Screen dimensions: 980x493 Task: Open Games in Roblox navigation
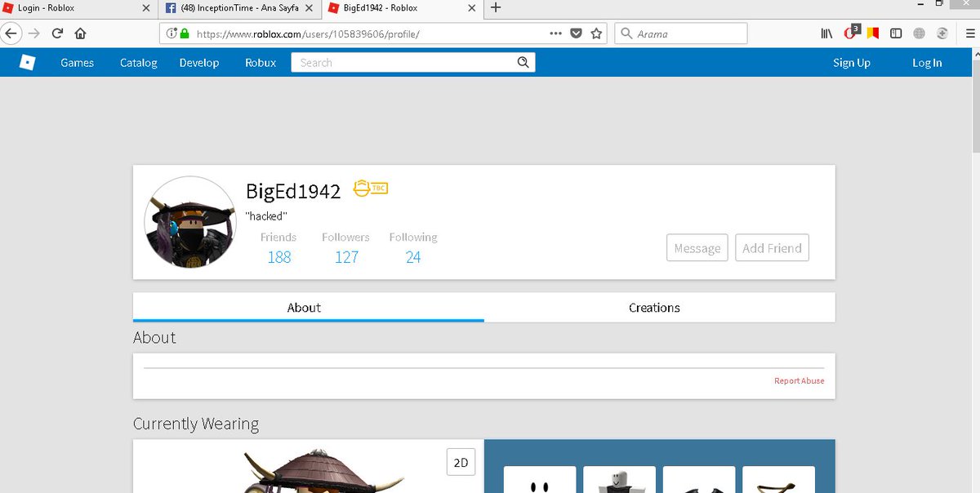tap(78, 63)
